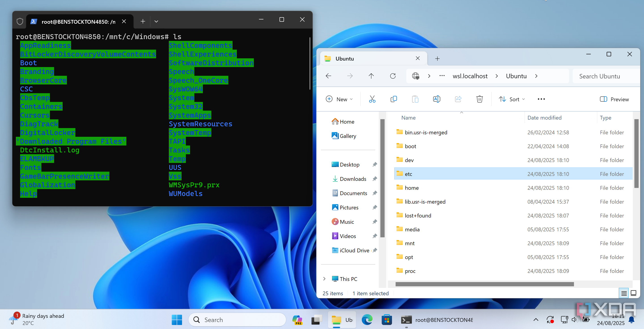Click the Explorer horizontal scrollbar

tap(484, 284)
